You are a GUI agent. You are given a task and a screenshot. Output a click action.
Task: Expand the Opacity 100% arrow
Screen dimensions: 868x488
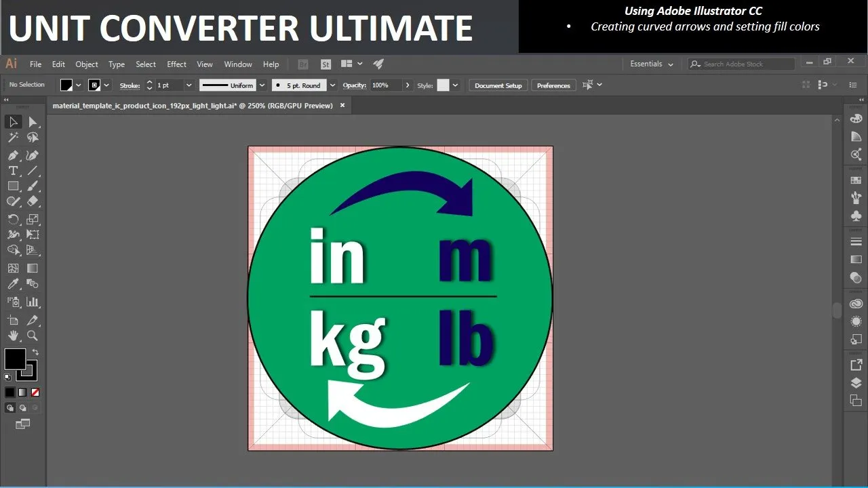coord(407,85)
